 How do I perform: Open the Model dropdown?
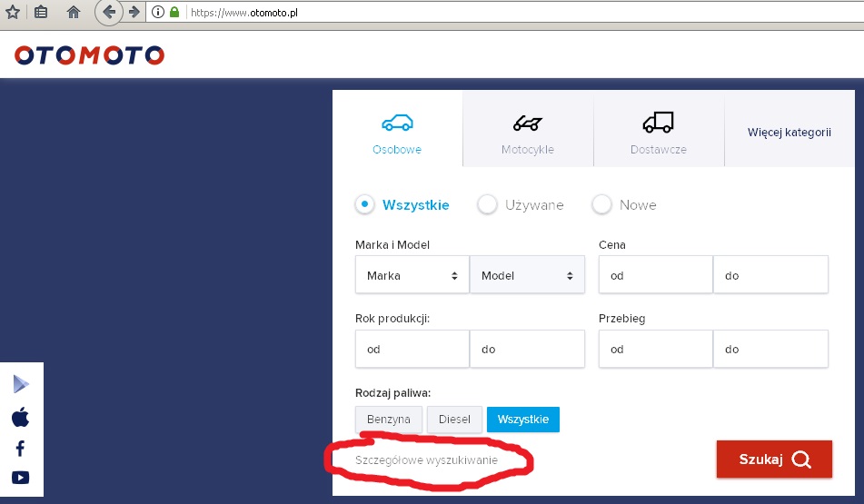pos(527,274)
